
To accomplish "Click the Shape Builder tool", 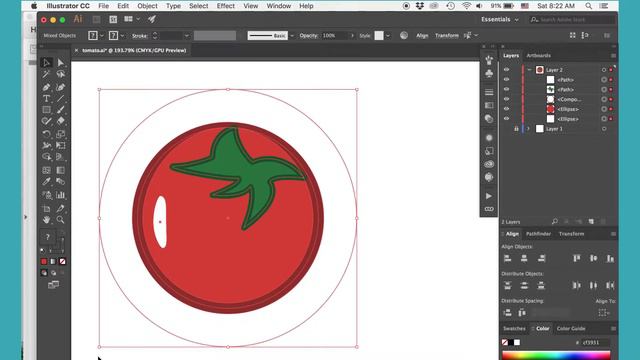I will [x=47, y=157].
